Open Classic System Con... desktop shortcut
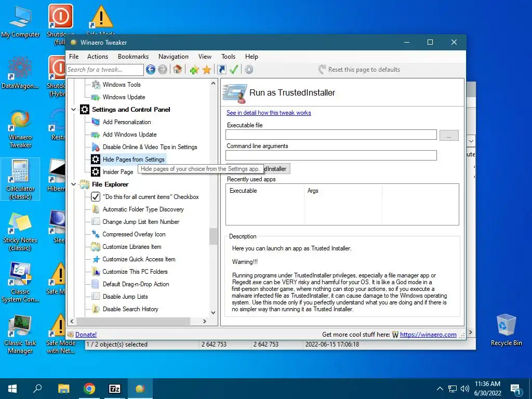The width and height of the screenshot is (532, 399). pos(20,282)
